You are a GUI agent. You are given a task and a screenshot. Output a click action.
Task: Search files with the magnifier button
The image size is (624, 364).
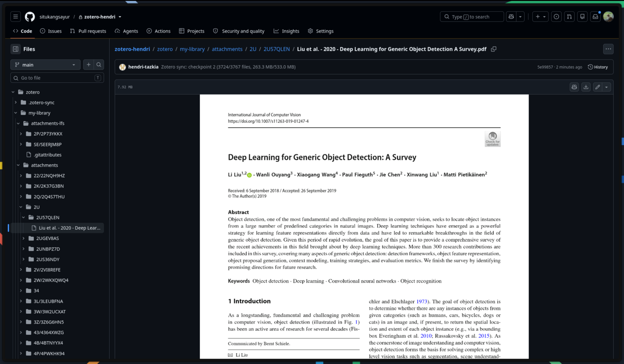click(x=99, y=64)
